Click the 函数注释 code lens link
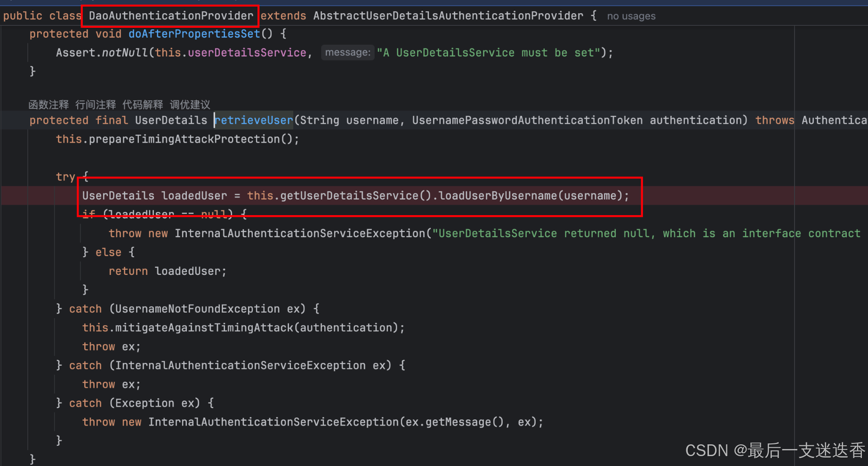 coord(48,104)
